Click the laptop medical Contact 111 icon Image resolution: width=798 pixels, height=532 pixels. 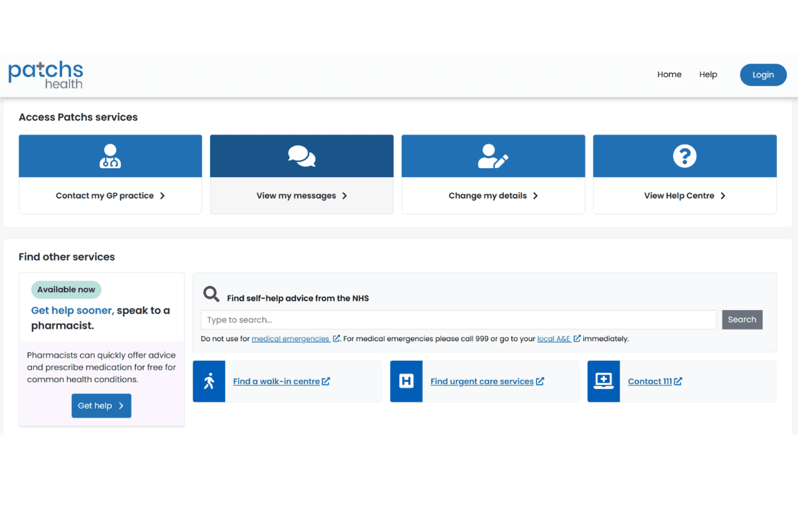603,382
